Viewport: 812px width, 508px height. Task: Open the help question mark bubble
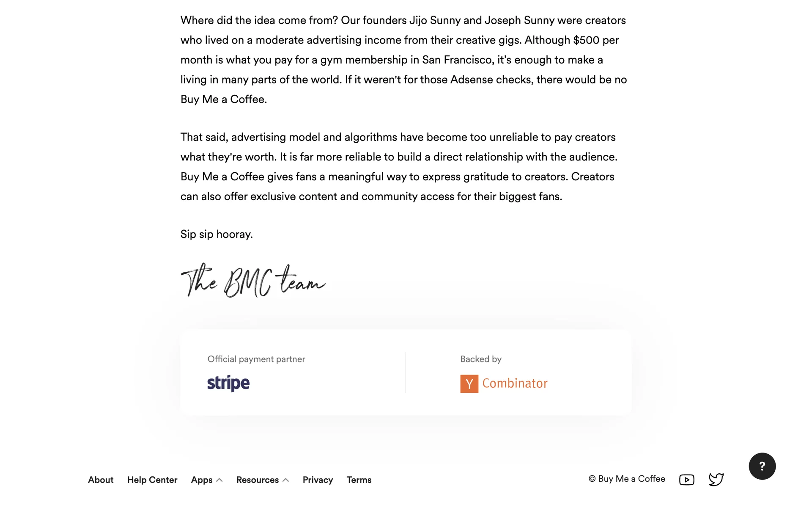point(762,466)
